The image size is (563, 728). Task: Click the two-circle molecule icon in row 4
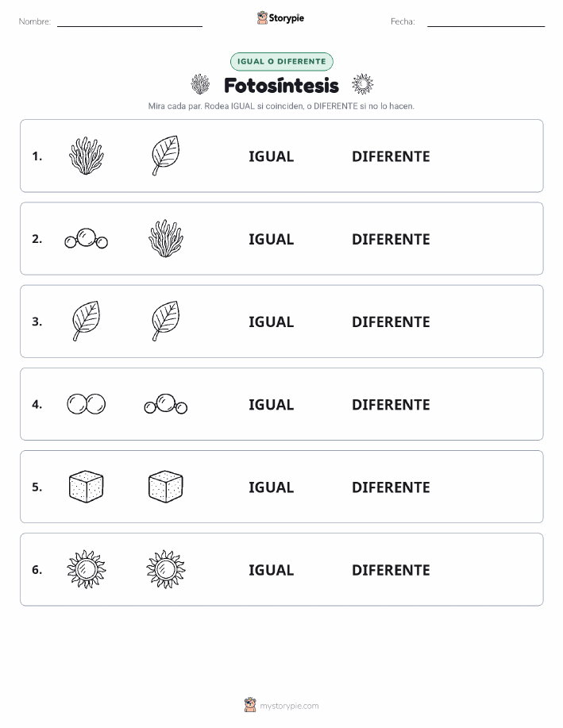[x=87, y=404]
